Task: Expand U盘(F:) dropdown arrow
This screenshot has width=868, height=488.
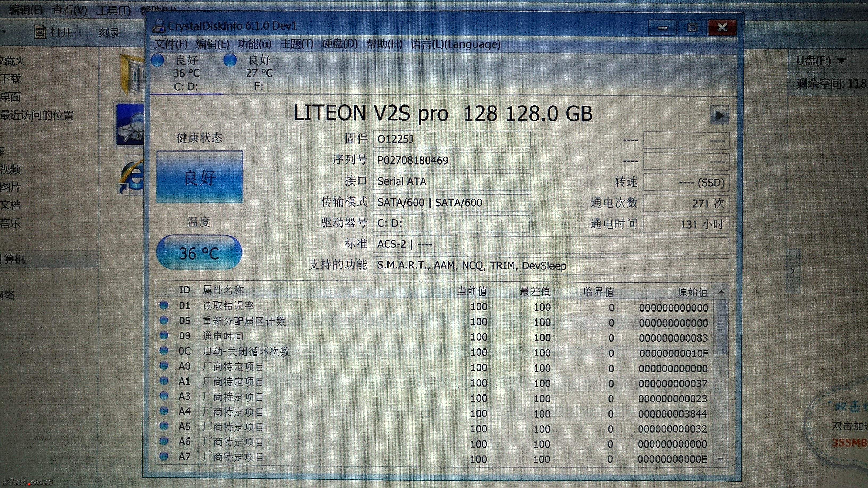Action: 841,61
